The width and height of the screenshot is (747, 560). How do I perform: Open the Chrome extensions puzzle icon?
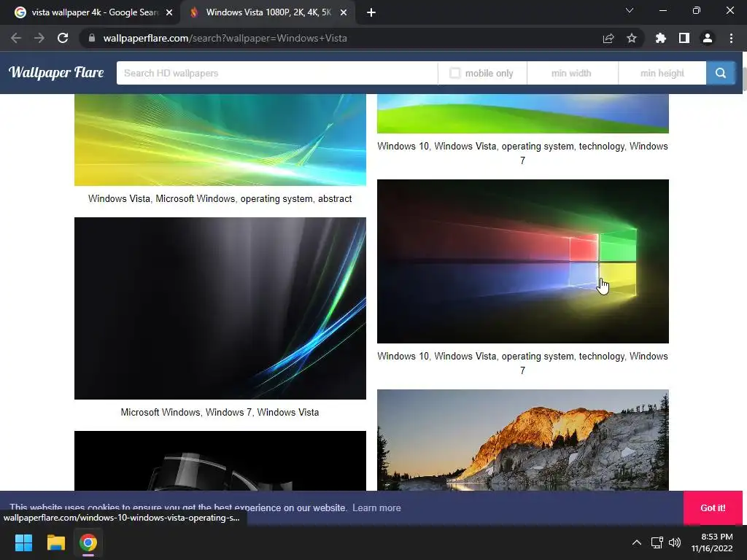[x=660, y=38]
